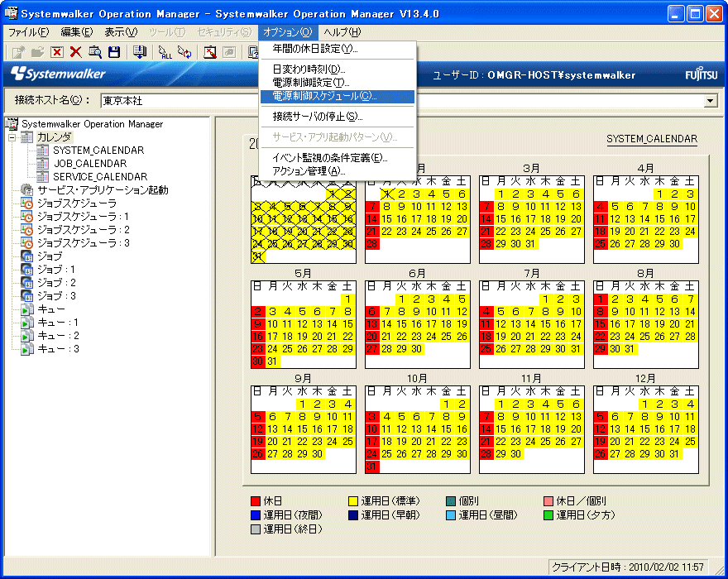Click the red X delete toolbar icon
Image resolution: width=728 pixels, height=579 pixels.
[75, 52]
